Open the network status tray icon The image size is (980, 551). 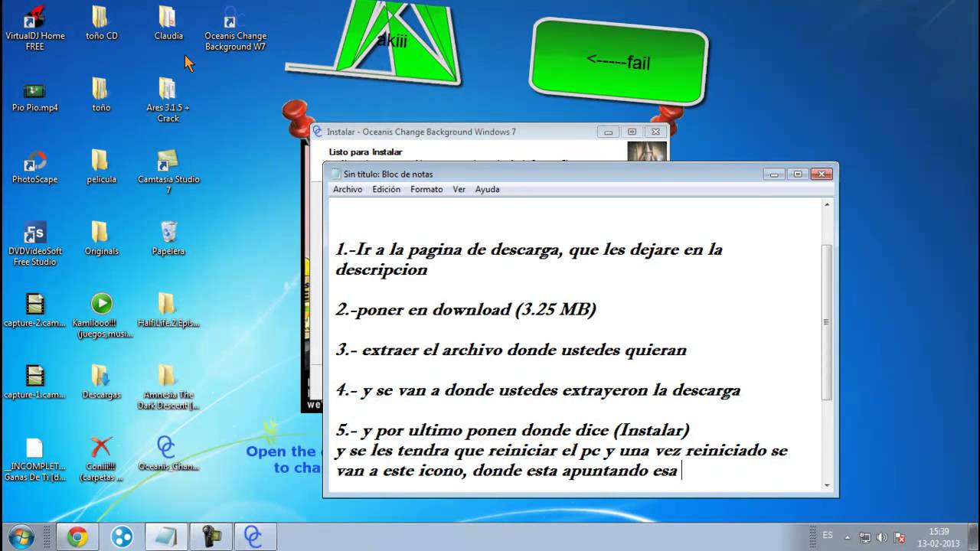864,537
